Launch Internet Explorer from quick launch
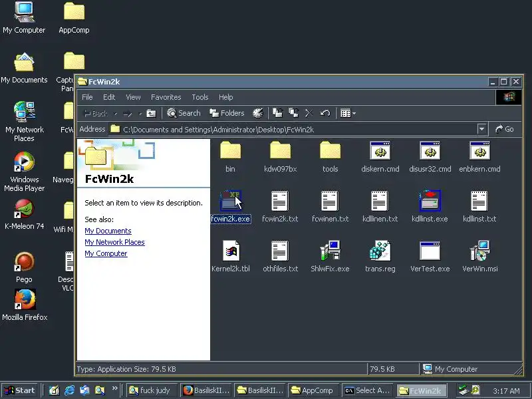 [x=69, y=390]
